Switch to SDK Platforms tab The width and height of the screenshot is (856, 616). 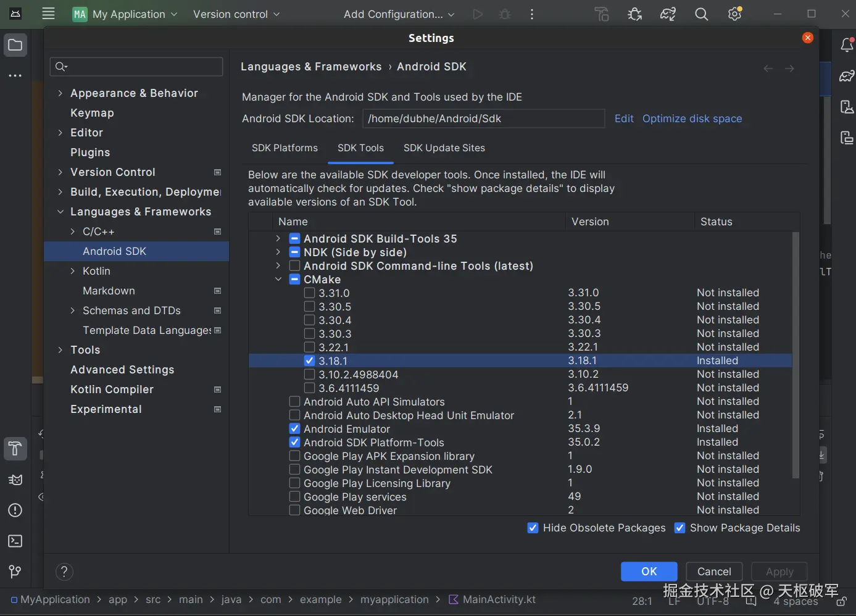pos(285,148)
